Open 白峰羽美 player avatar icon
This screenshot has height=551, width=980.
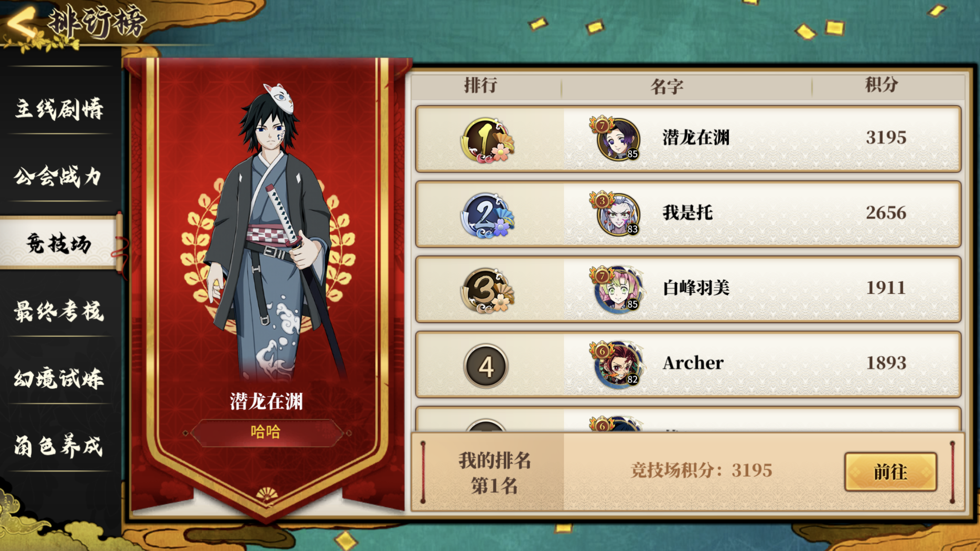point(617,289)
